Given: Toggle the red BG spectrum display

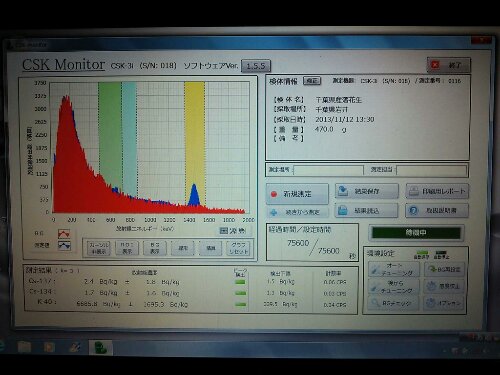Looking at the screenshot, I should point(64,233).
